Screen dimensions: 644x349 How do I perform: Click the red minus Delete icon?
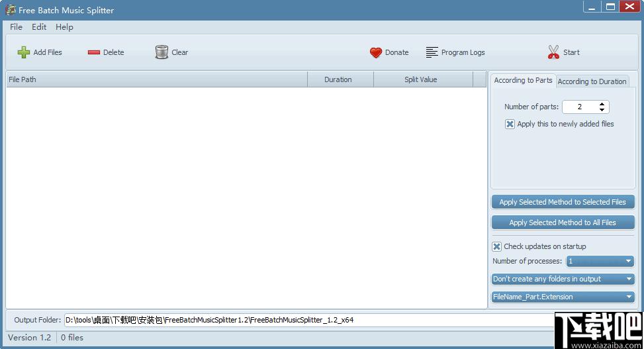click(94, 52)
